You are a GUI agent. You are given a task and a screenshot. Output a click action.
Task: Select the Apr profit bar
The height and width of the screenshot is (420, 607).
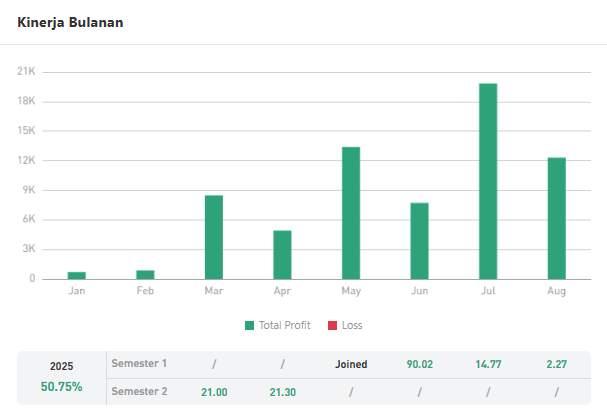(x=283, y=255)
